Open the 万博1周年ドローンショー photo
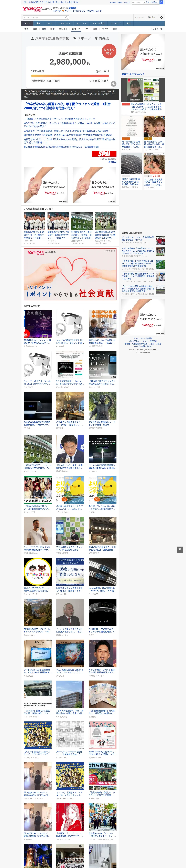The height and width of the screenshot is (868, 186). point(38,324)
